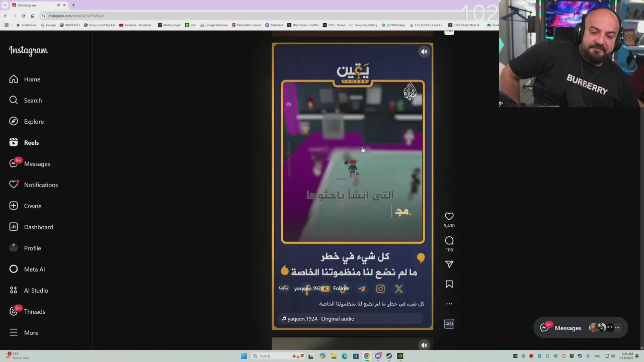Screen dimensions: 644x362
Task: Open the browser home page
Action: pos(33,16)
